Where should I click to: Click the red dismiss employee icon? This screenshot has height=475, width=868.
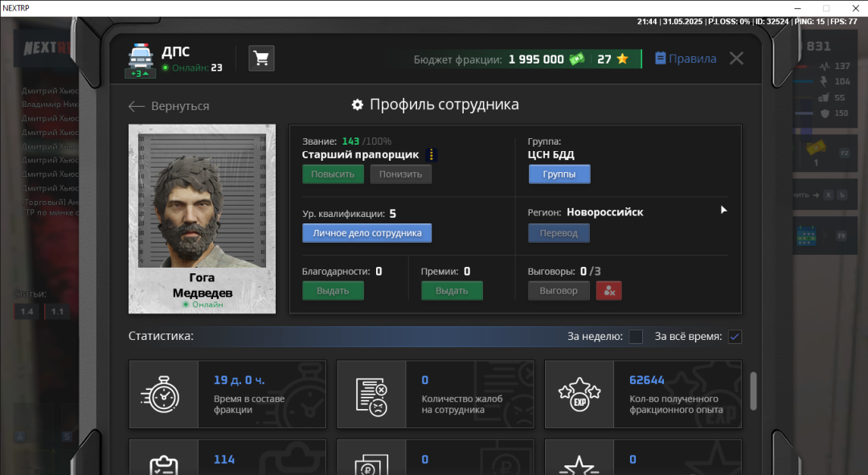coord(608,291)
